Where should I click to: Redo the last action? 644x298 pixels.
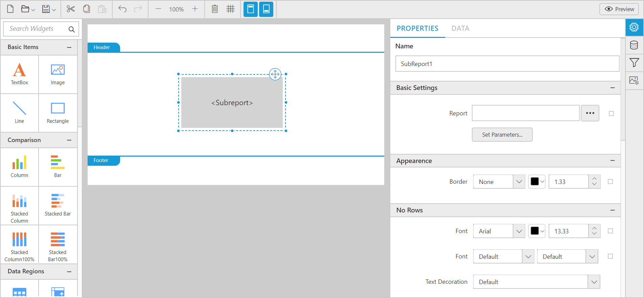(138, 9)
